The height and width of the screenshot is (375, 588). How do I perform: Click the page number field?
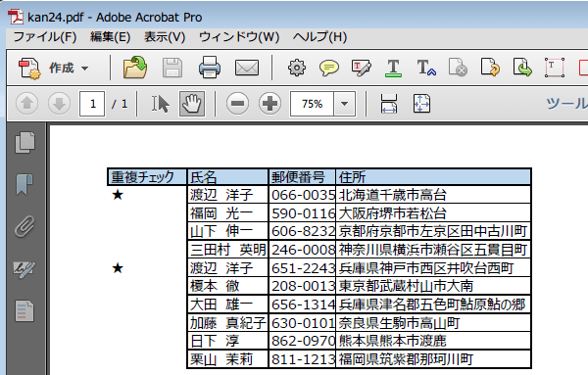[x=92, y=104]
